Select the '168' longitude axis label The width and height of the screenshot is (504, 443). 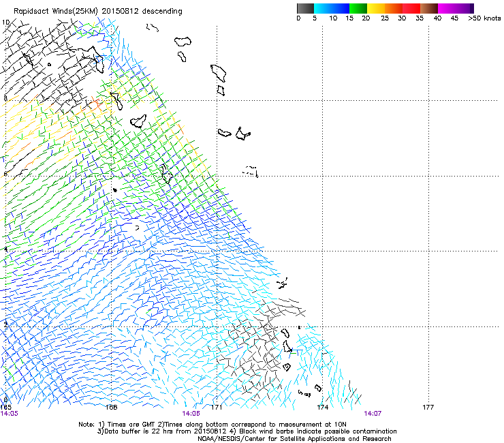coord(111,408)
